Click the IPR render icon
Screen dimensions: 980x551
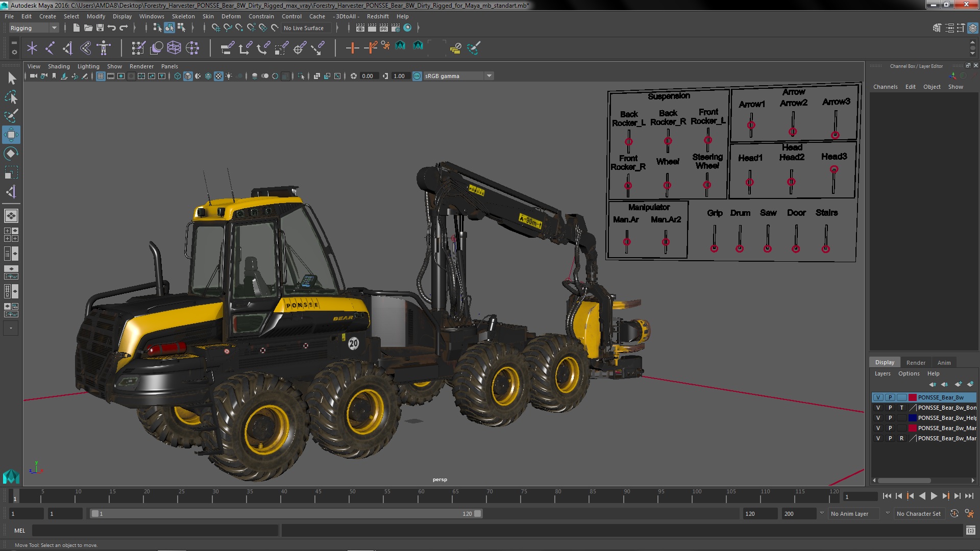pyautogui.click(x=383, y=28)
